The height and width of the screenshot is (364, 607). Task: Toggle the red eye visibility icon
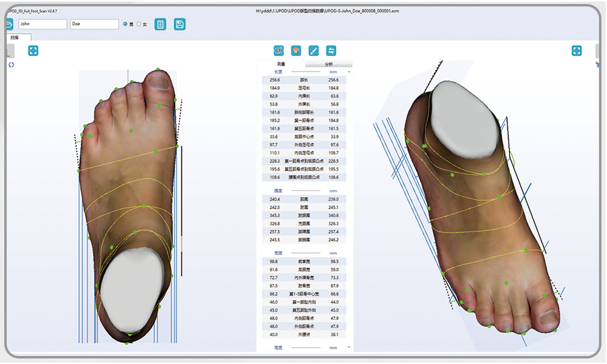tap(279, 51)
